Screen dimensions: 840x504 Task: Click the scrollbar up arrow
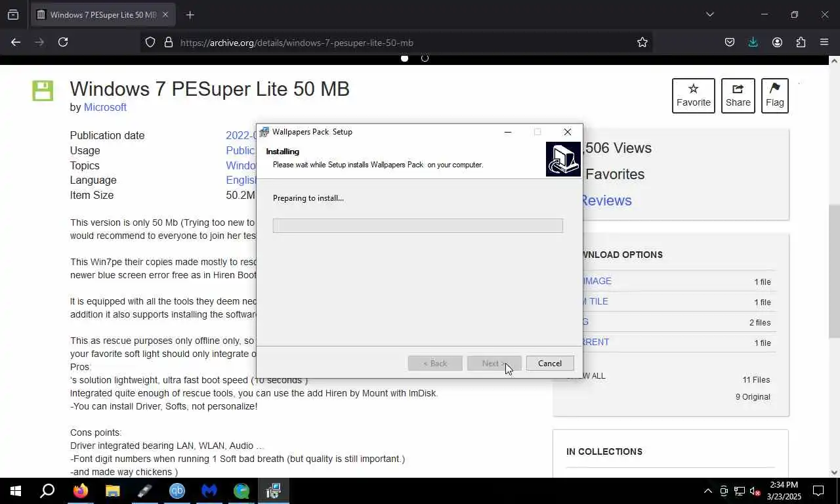pyautogui.click(x=834, y=60)
